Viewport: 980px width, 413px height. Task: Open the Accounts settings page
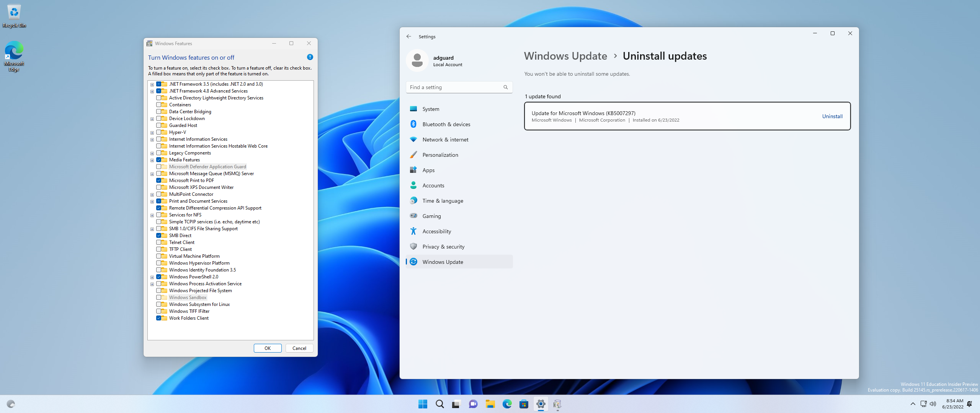(x=459, y=185)
